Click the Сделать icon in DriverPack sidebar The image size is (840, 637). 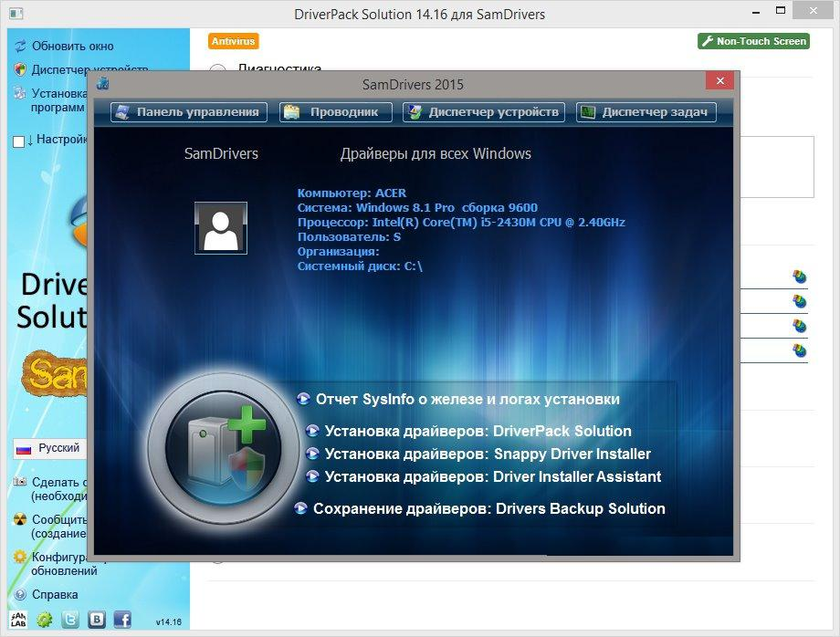[20, 482]
